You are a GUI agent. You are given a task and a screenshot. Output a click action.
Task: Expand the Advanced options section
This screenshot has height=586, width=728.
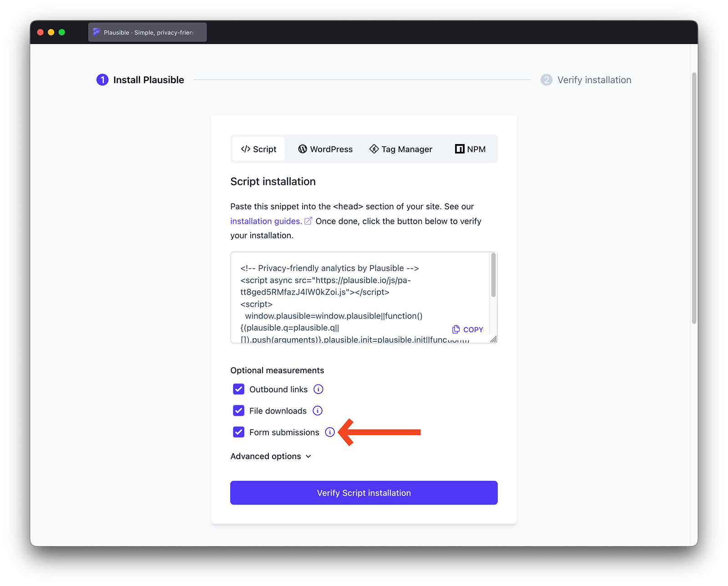[271, 456]
